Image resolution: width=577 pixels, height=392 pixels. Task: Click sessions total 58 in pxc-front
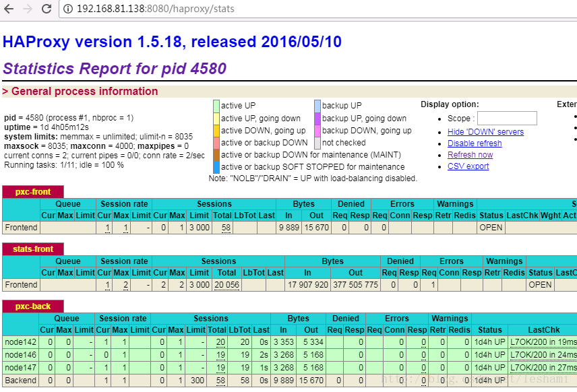click(226, 228)
